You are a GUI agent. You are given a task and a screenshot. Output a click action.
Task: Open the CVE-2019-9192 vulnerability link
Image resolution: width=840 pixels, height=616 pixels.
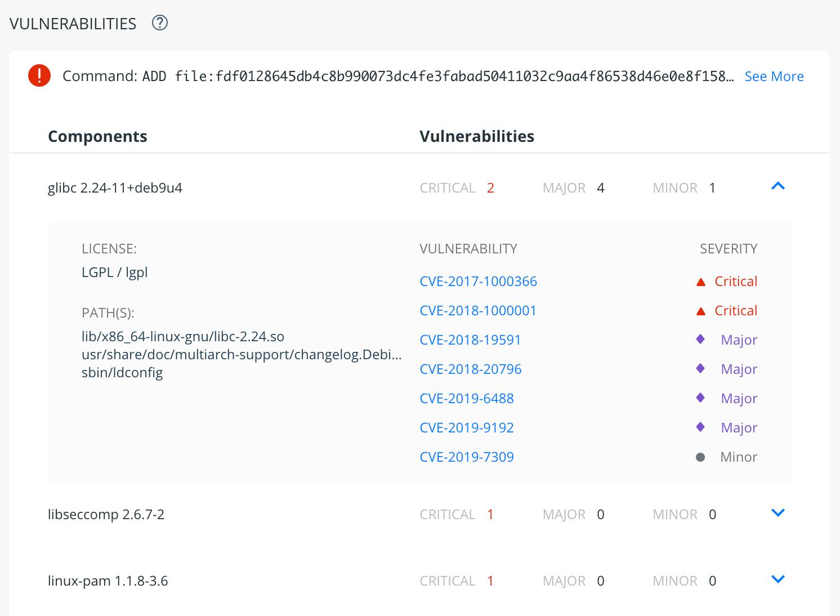click(466, 428)
